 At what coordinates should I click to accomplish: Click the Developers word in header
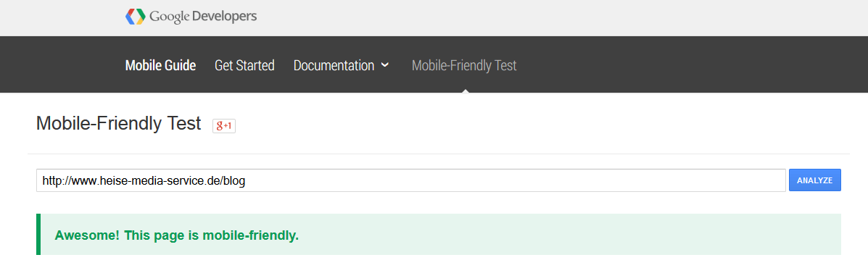224,17
